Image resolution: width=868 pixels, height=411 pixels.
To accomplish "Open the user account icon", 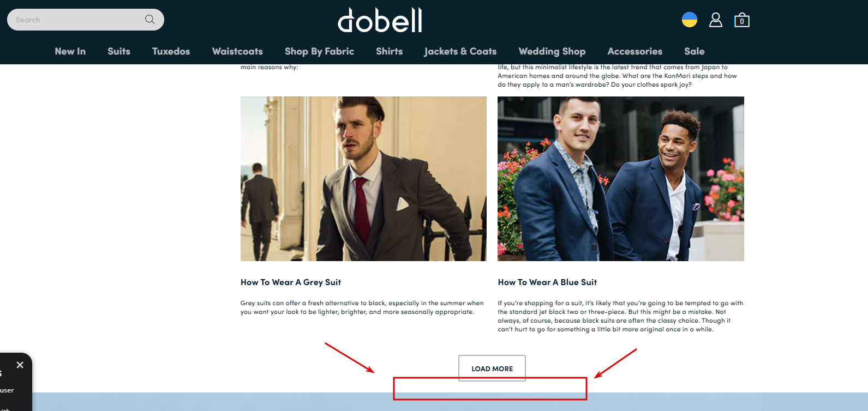I will tap(715, 20).
